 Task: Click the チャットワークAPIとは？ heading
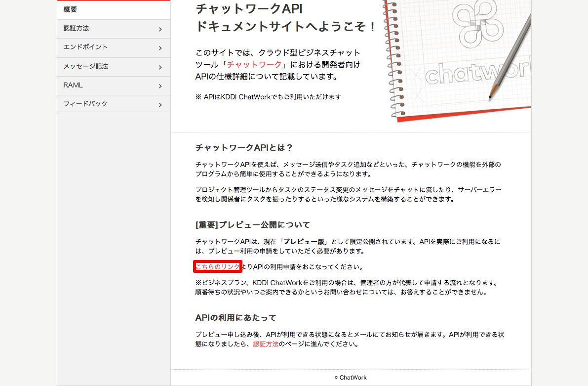pyautogui.click(x=244, y=148)
